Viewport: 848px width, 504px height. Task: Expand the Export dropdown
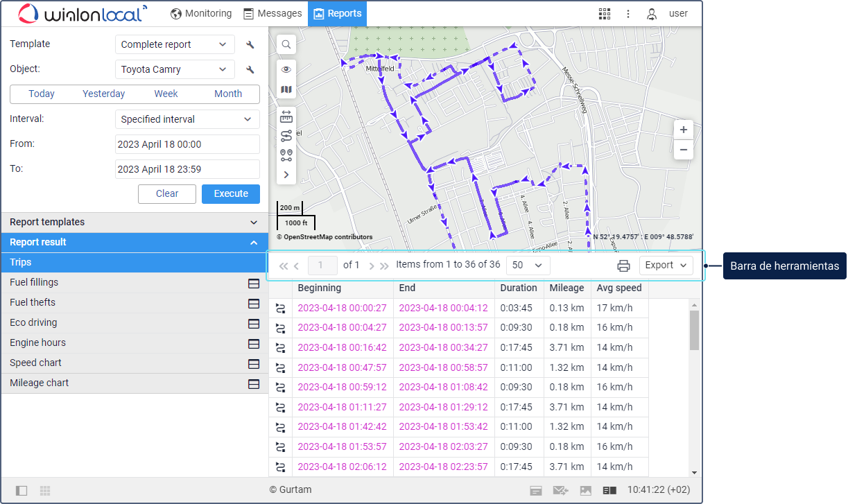pos(666,266)
